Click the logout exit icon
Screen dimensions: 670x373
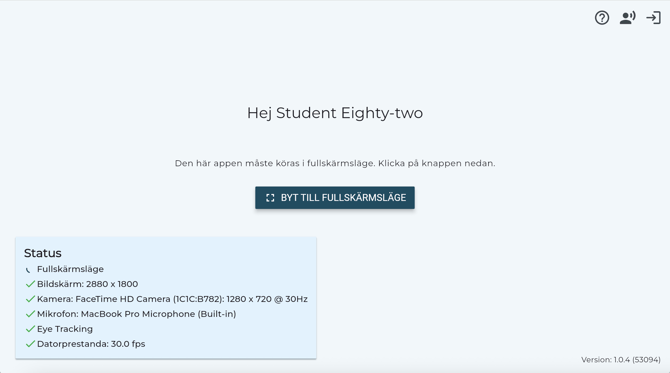(653, 18)
